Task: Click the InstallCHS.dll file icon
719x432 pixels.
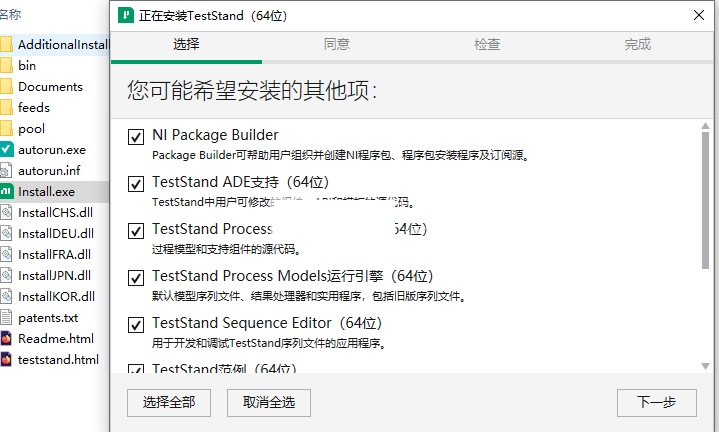Action: 6,212
